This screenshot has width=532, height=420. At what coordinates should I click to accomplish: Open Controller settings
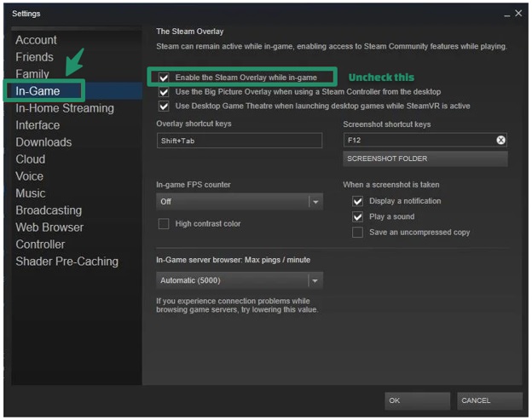(40, 244)
